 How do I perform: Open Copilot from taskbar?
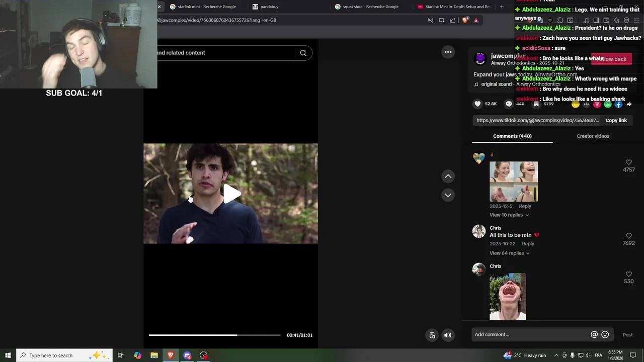[137, 355]
